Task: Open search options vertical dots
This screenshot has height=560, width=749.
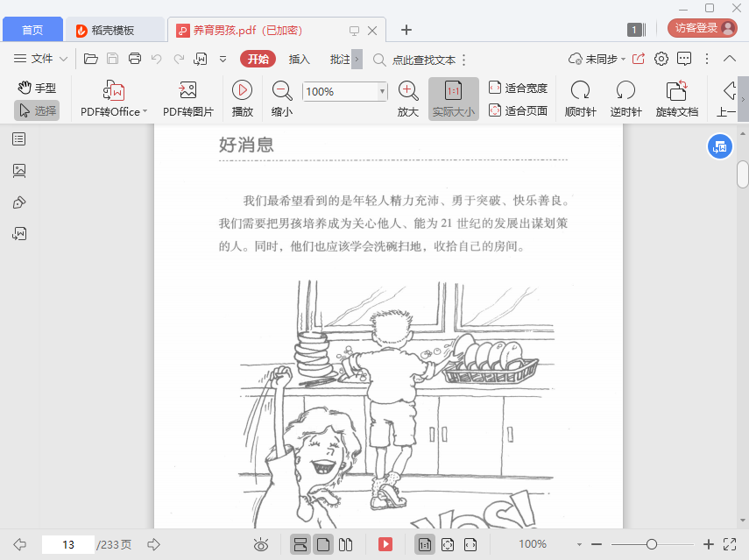Action: coord(463,60)
